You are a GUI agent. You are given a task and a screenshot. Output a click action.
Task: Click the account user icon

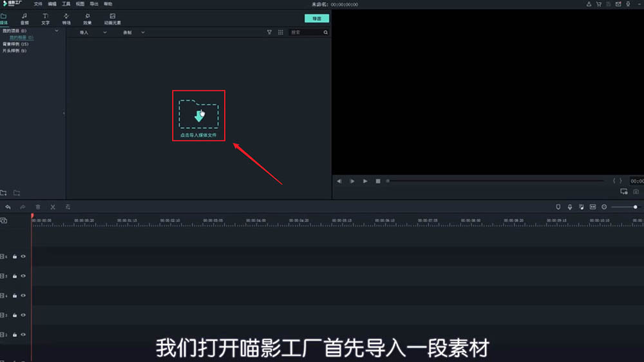(589, 4)
